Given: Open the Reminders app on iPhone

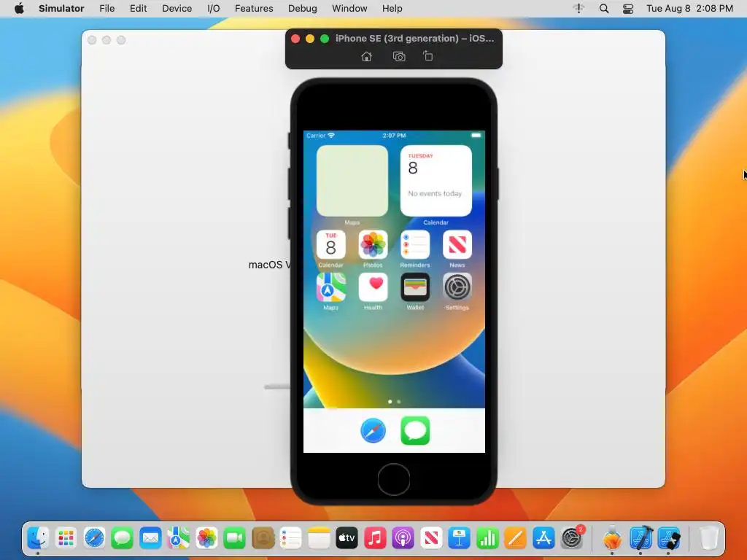Looking at the screenshot, I should 415,245.
